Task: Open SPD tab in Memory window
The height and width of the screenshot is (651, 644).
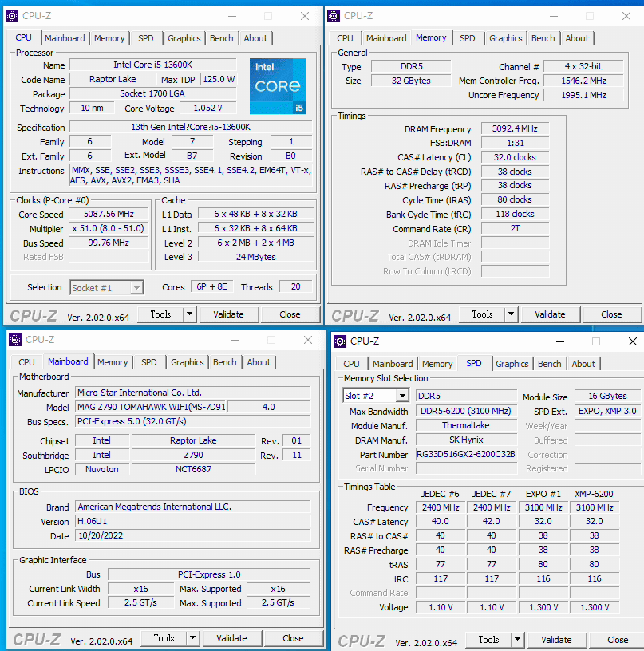Action: [467, 38]
